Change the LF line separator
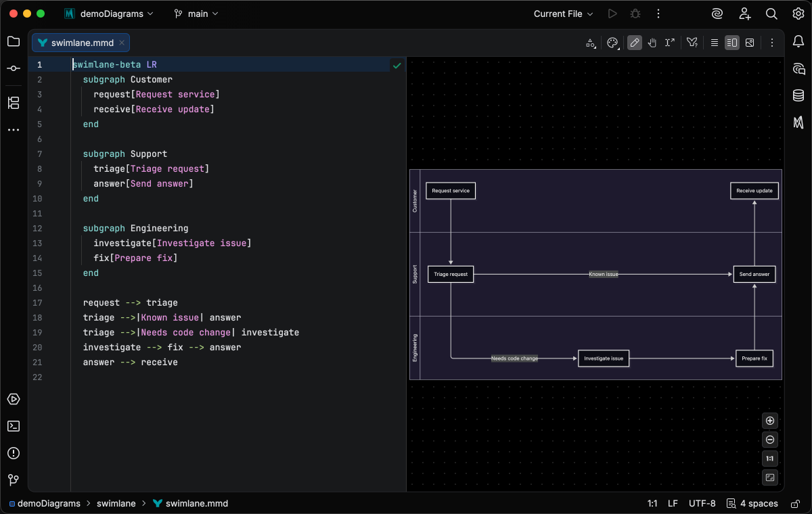 673,503
